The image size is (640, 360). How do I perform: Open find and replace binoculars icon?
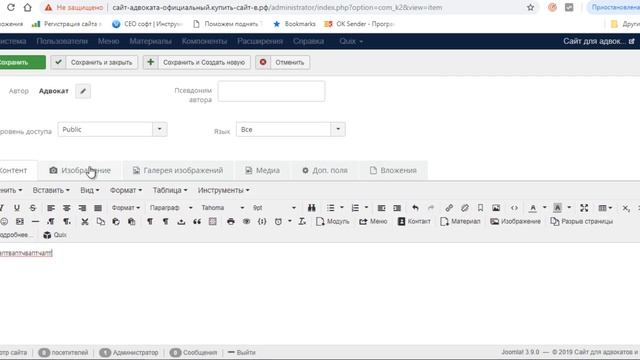tap(311, 208)
